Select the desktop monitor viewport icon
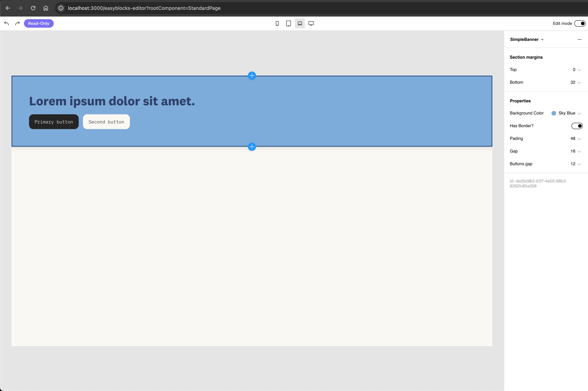This screenshot has height=391, width=588. coord(311,23)
